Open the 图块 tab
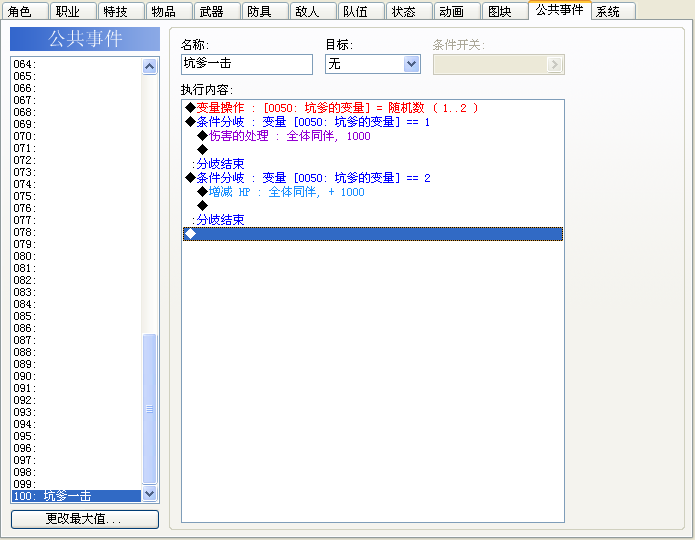This screenshot has width=695, height=540. [504, 11]
